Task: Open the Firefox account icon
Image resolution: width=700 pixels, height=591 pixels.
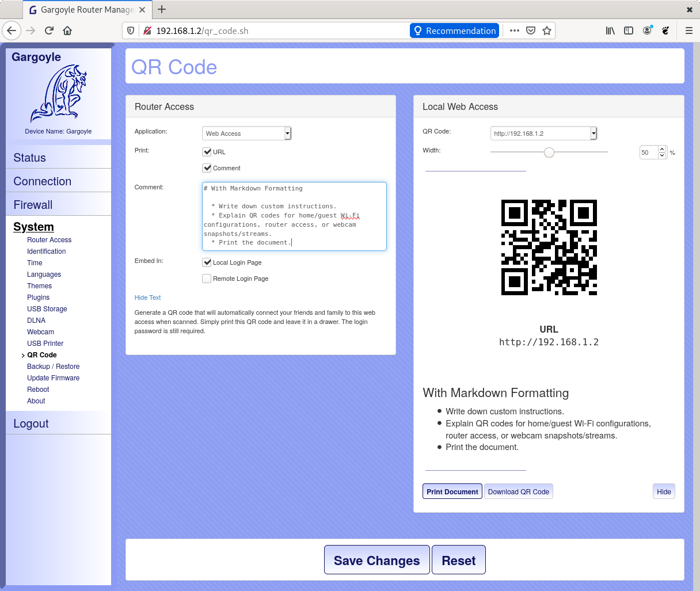Action: [x=648, y=30]
